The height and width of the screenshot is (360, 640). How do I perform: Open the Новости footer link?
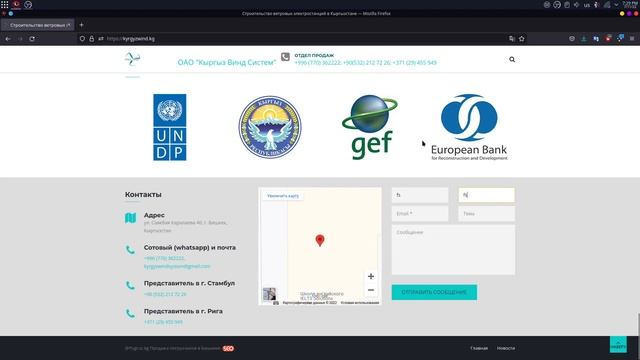506,348
